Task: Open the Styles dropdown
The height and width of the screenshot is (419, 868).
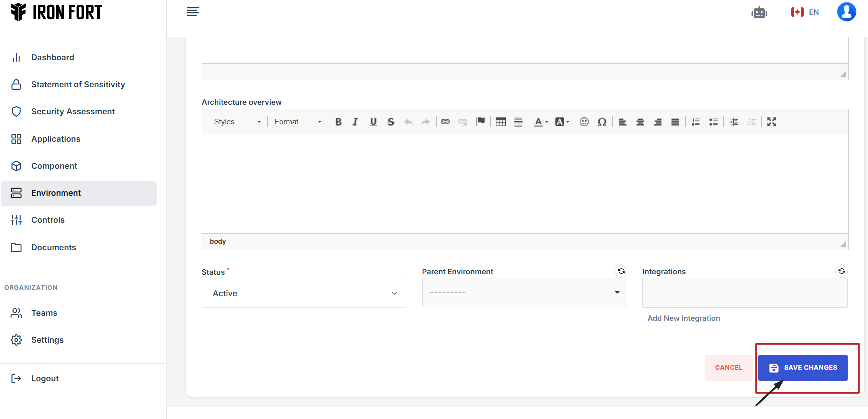Action: point(237,122)
